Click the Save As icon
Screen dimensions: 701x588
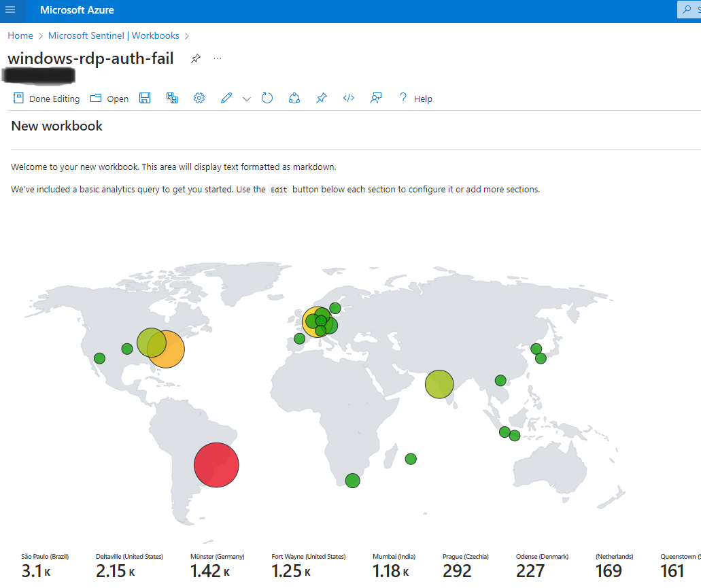click(172, 99)
